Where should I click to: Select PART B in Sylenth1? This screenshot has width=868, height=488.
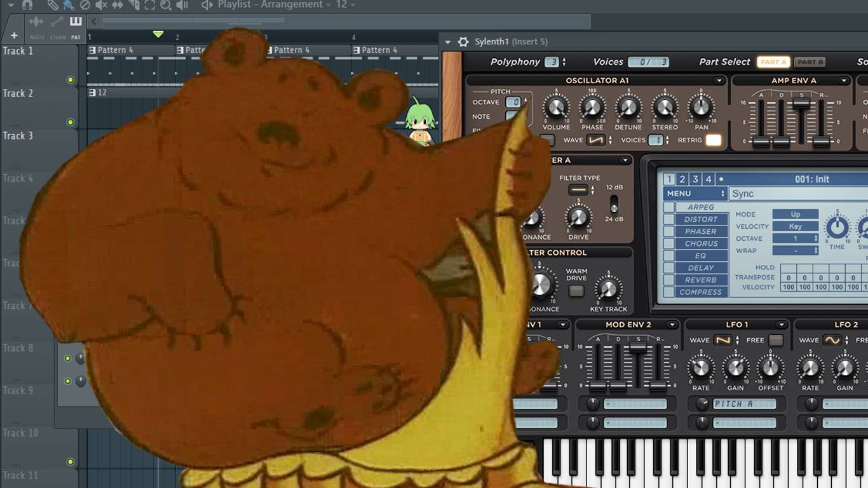810,62
